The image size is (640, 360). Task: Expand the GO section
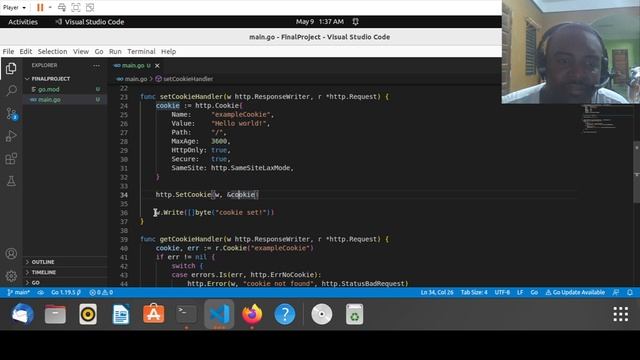coord(36,282)
